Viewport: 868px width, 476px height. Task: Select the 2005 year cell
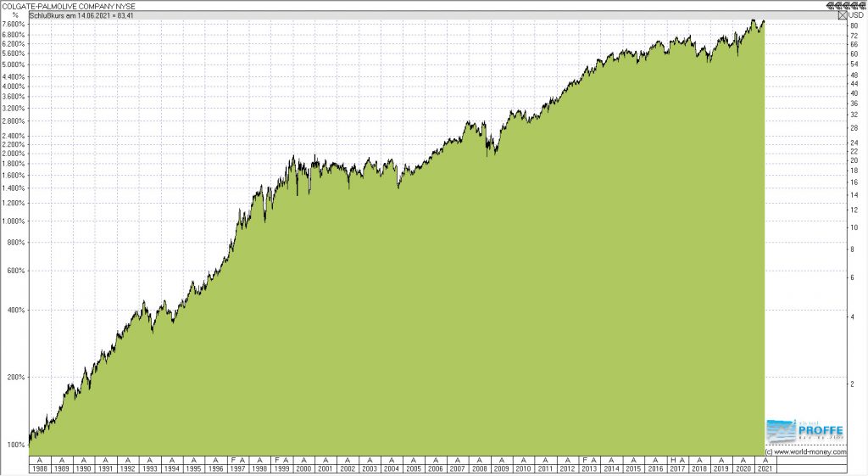click(x=414, y=468)
